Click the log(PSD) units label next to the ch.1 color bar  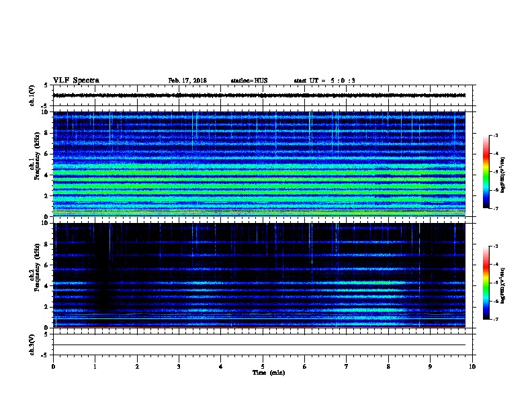[503, 175]
